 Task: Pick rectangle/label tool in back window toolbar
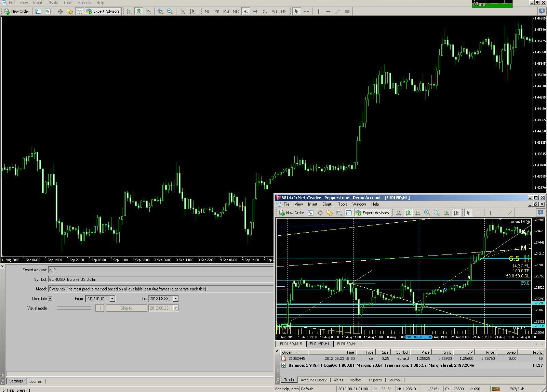pyautogui.click(x=347, y=11)
